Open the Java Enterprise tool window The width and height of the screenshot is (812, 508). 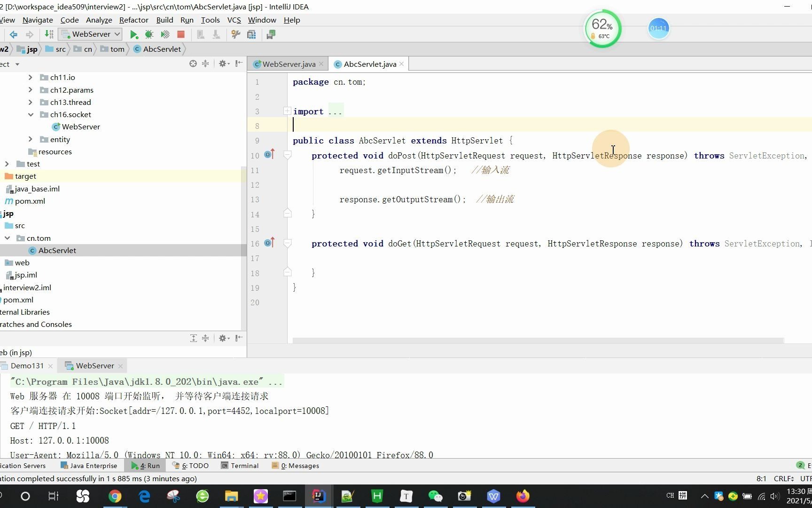pos(89,466)
